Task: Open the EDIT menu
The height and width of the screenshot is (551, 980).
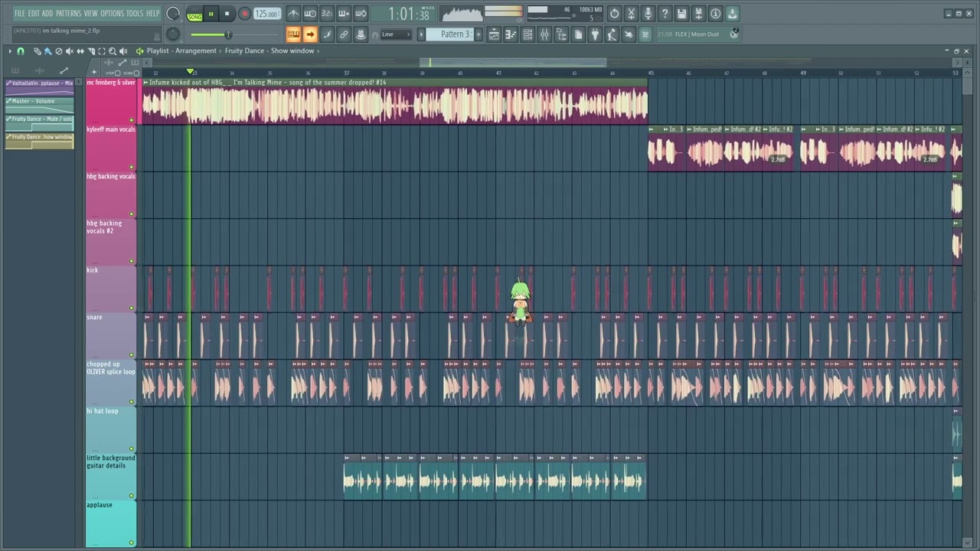Action: click(34, 13)
